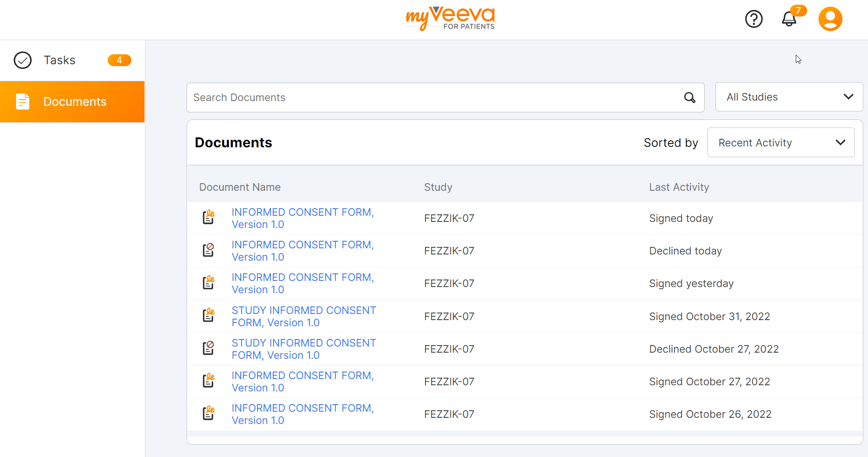The width and height of the screenshot is (868, 457).
Task: Open Informed Consent Form signed October 27, 2022
Action: (x=302, y=381)
